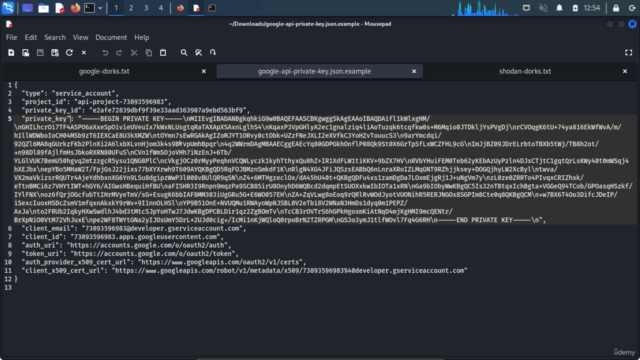Click the 12:54 clock
Image resolution: width=640 pixels, height=360 pixels.
[x=591, y=8]
